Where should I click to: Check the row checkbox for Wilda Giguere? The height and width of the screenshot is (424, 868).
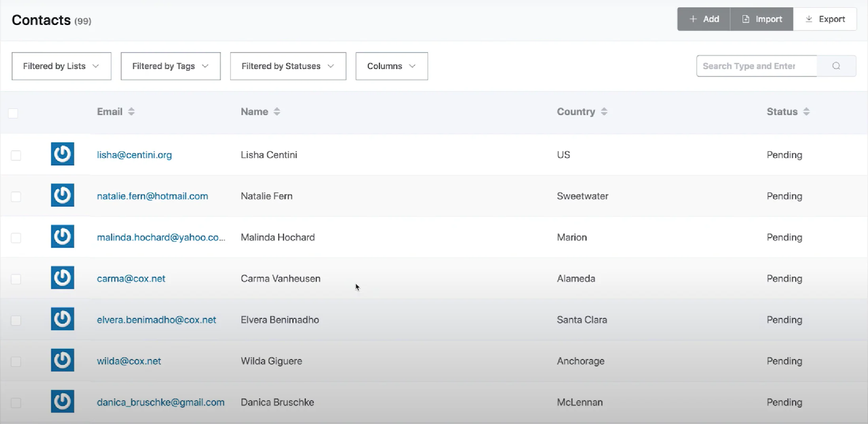click(x=16, y=361)
